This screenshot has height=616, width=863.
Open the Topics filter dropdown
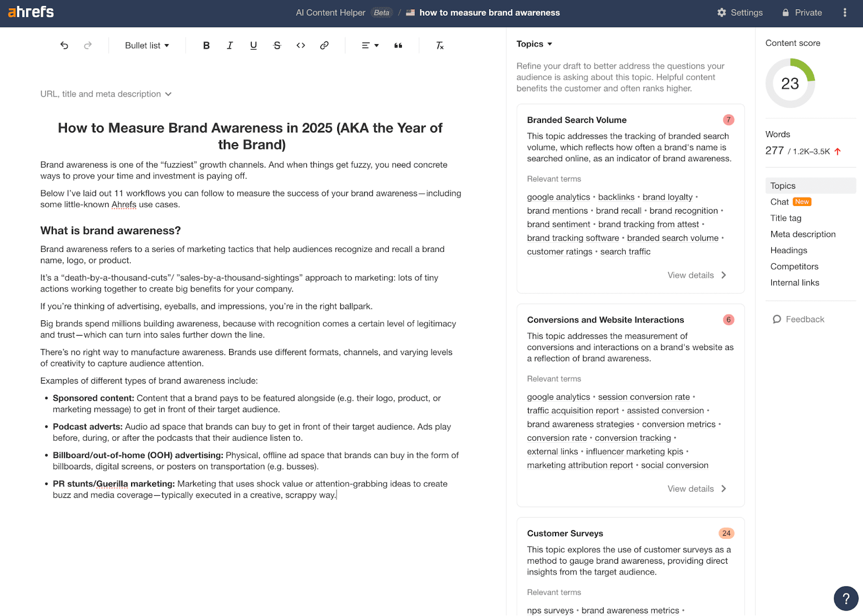[x=534, y=44]
